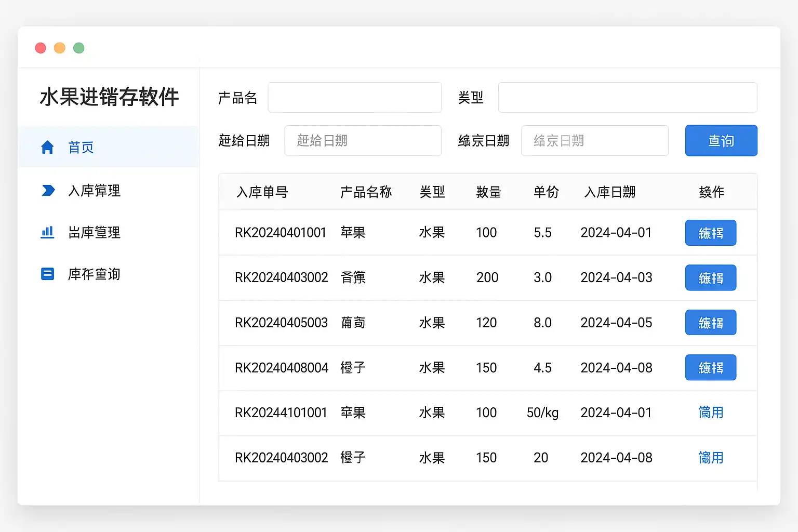Click the inventory list icon in sidebar
Viewport: 798px width, 532px height.
coord(47,274)
